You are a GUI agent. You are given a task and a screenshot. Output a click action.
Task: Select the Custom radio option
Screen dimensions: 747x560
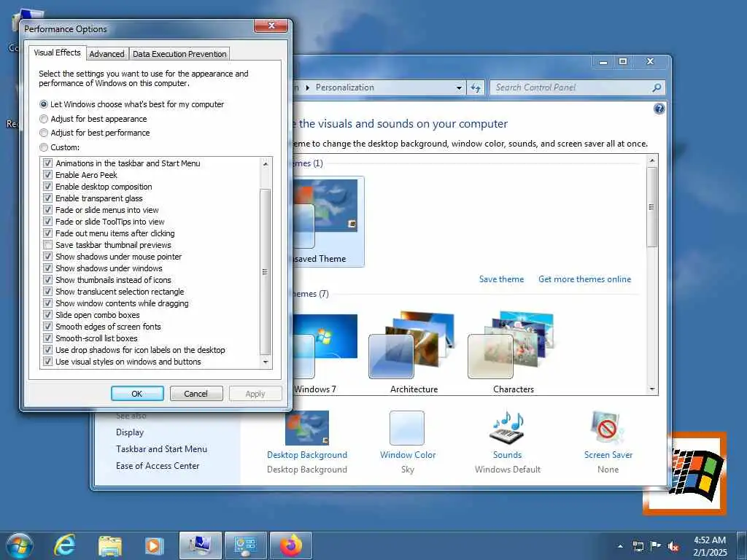44,147
